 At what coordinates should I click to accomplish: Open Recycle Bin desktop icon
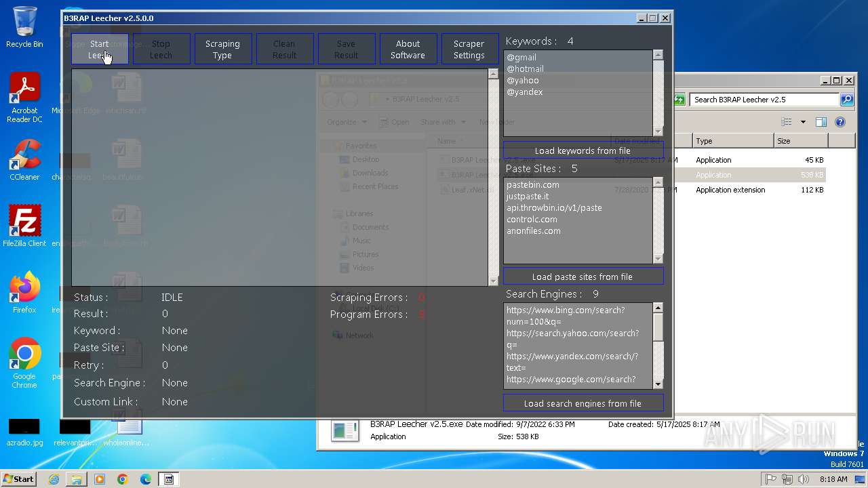click(x=24, y=27)
